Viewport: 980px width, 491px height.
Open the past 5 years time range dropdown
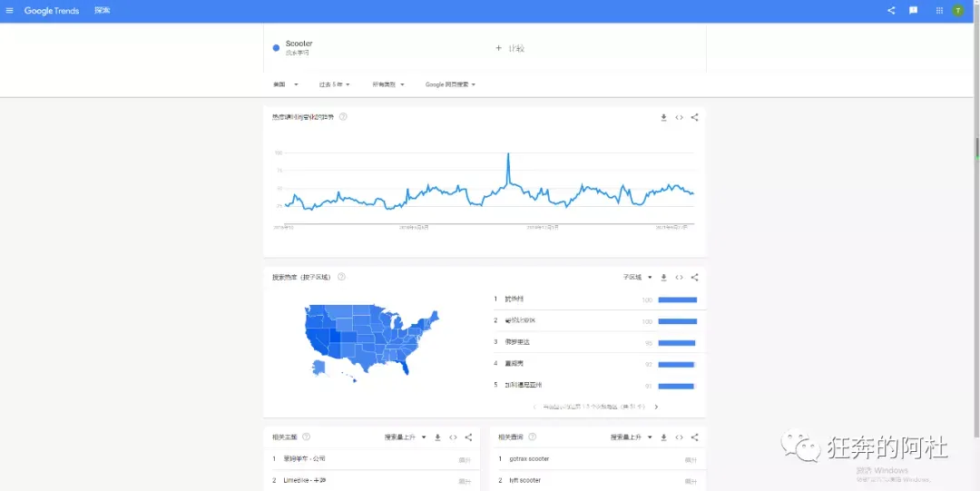334,84
